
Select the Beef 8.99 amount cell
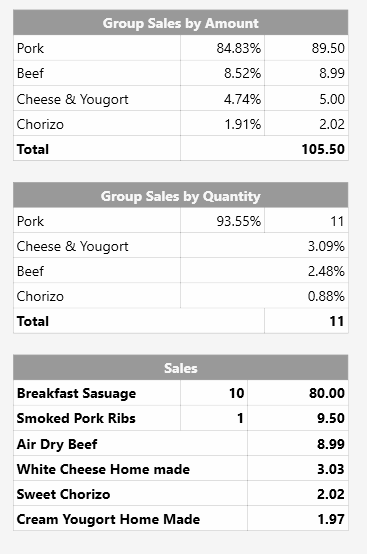307,73
